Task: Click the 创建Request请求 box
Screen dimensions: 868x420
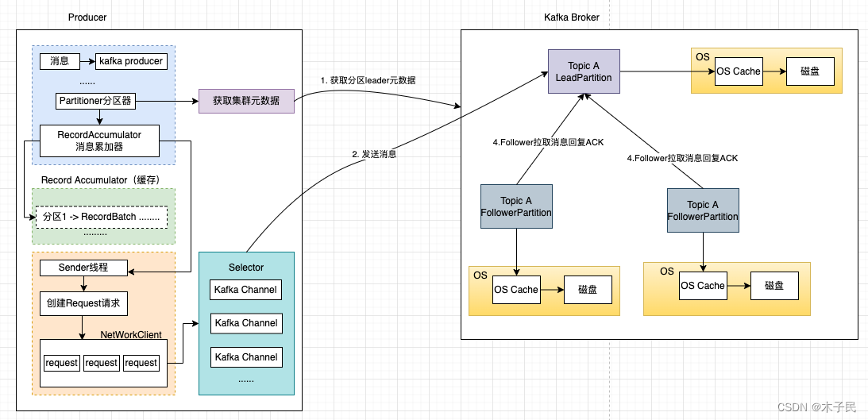Action: pos(83,304)
